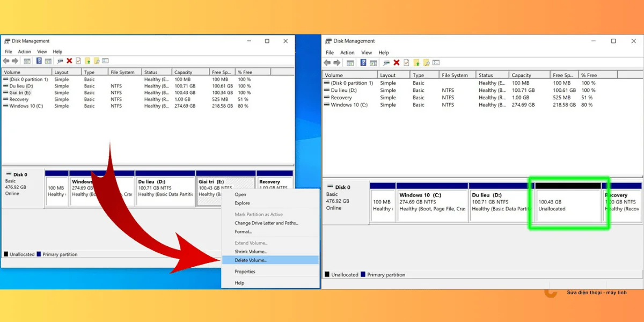Select Windows 10 (C:) partition block in right window
The width and height of the screenshot is (644, 322).
(x=432, y=206)
